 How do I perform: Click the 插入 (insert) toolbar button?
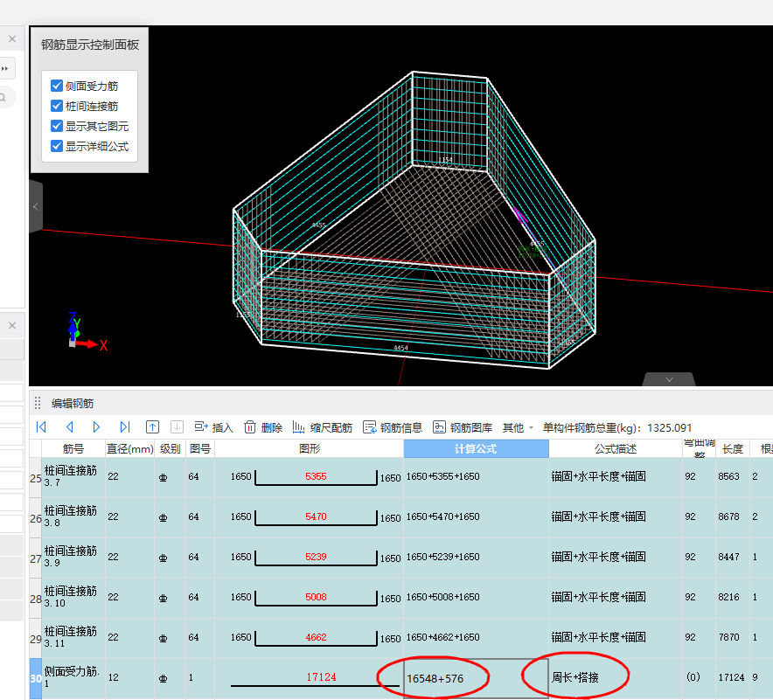pos(213,427)
